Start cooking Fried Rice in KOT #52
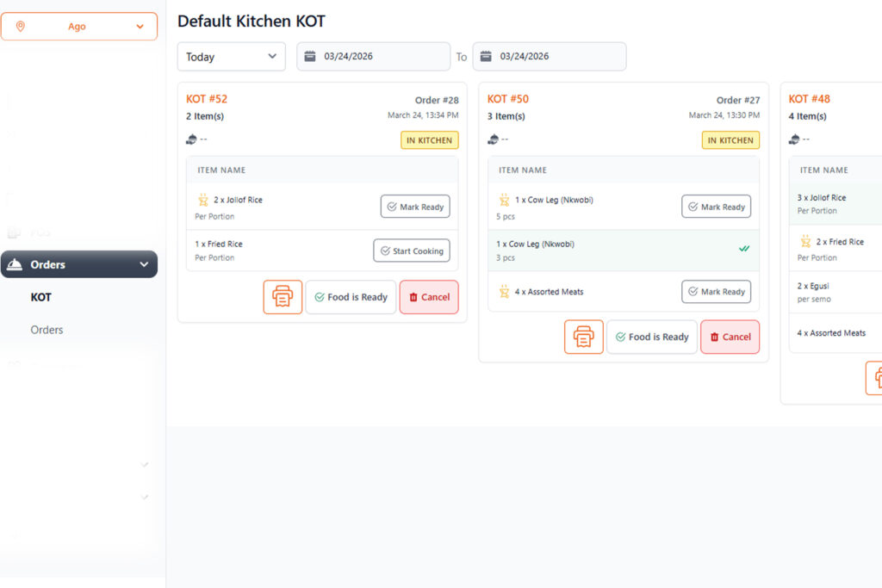The height and width of the screenshot is (588, 882). click(411, 251)
